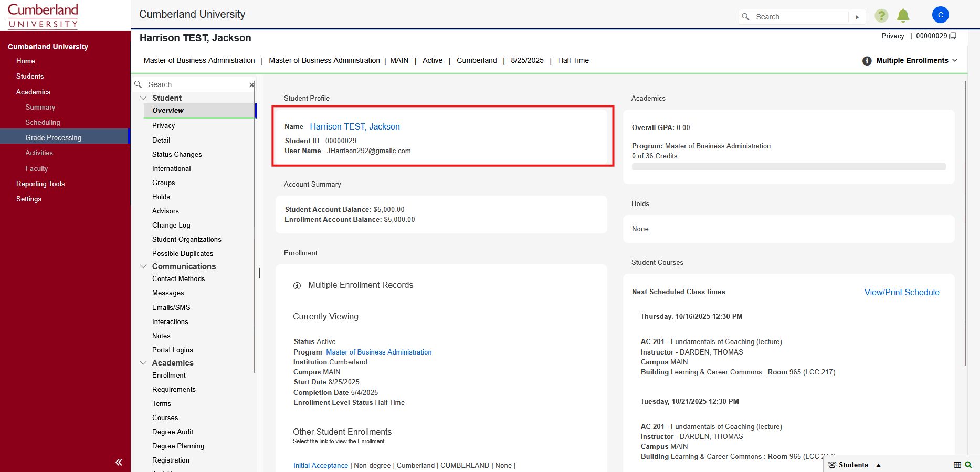Click the info icon next to Multiple Enrollment Records
The height and width of the screenshot is (472, 980).
[297, 286]
